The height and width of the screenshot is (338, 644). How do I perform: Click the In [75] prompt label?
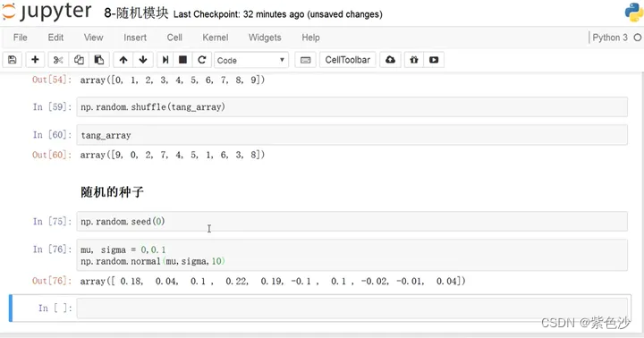tap(52, 222)
